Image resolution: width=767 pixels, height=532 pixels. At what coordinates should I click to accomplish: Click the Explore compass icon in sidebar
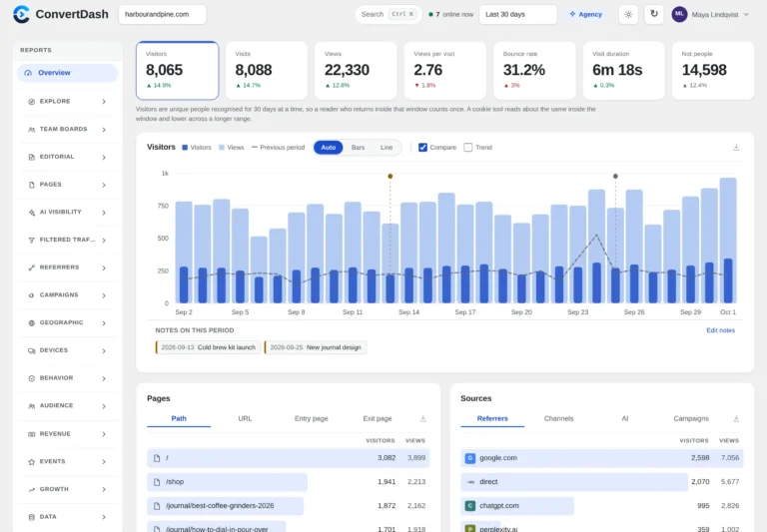point(31,102)
